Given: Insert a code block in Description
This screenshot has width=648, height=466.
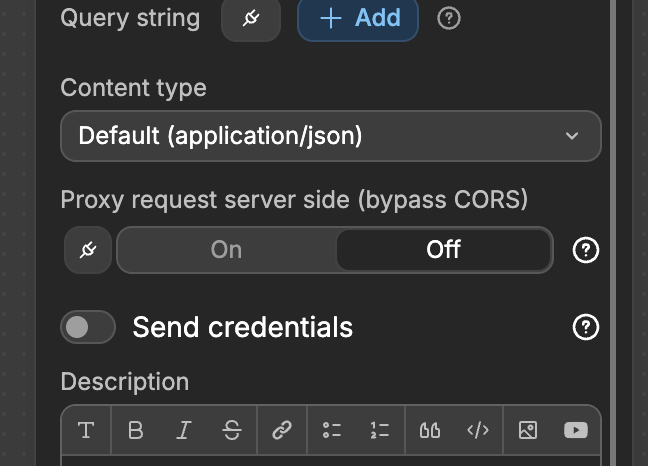Looking at the screenshot, I should [478, 430].
